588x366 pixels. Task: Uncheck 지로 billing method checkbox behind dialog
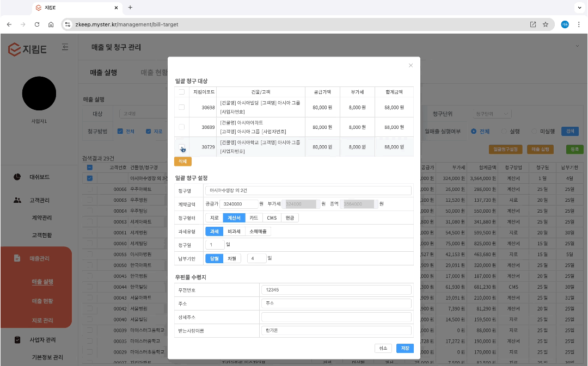pos(149,131)
